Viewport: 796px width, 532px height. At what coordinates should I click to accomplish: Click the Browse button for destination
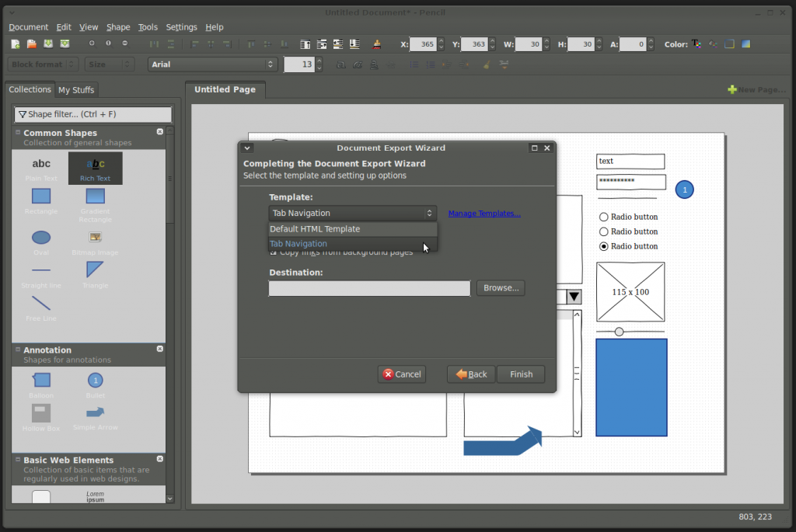point(501,287)
